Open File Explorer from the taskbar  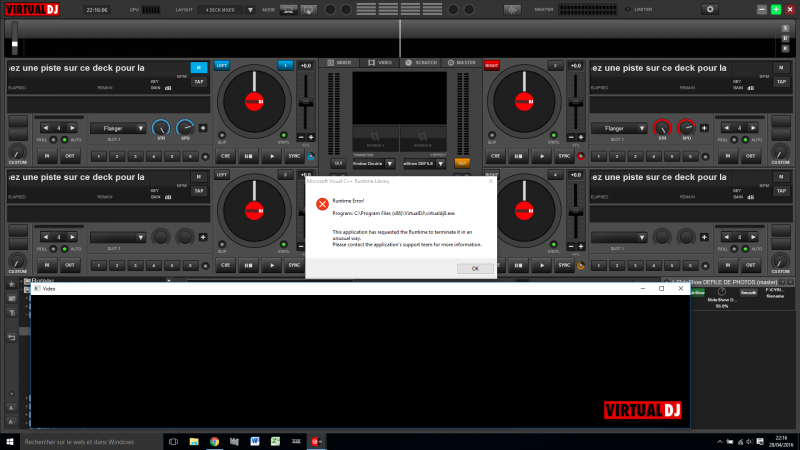click(194, 442)
